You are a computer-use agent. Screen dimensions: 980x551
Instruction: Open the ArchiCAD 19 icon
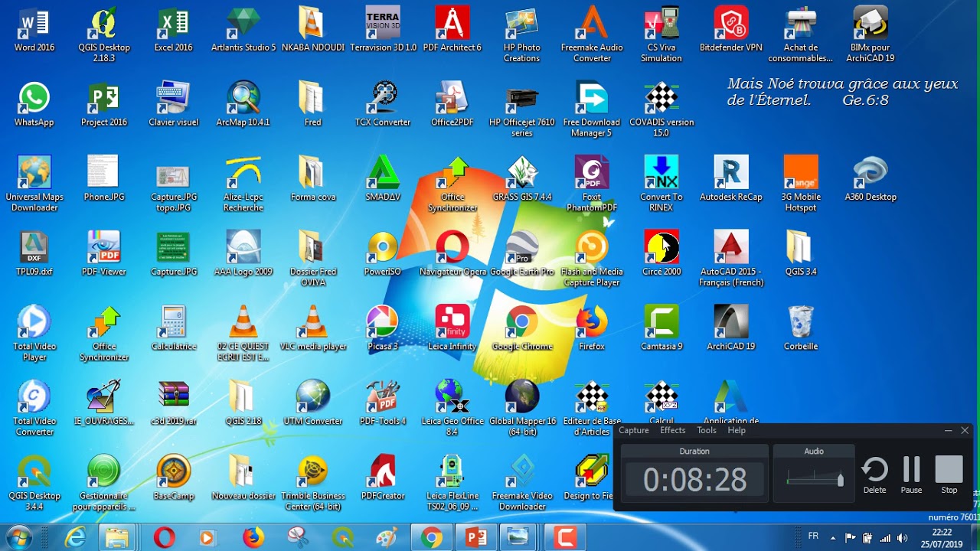click(x=731, y=329)
